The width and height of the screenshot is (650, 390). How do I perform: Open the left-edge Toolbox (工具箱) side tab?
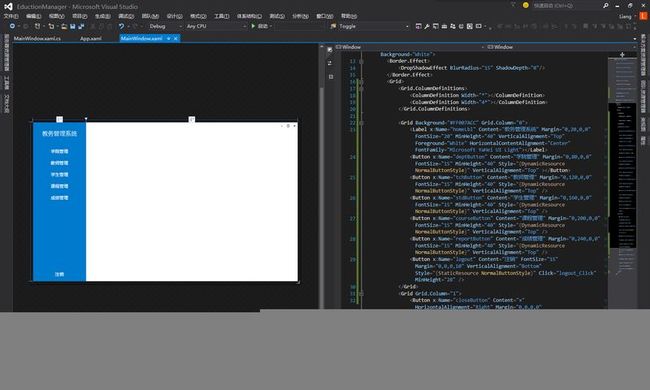pyautogui.click(x=7, y=83)
